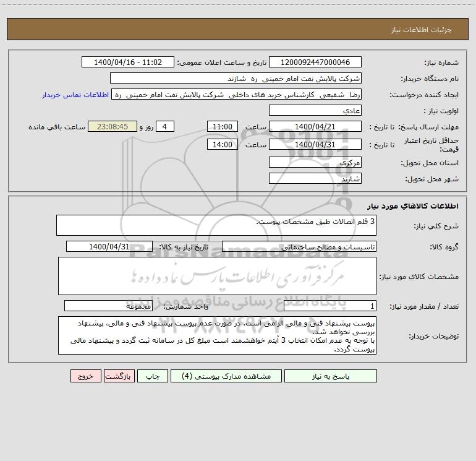Click the label شماره نیاز

(x=441, y=62)
